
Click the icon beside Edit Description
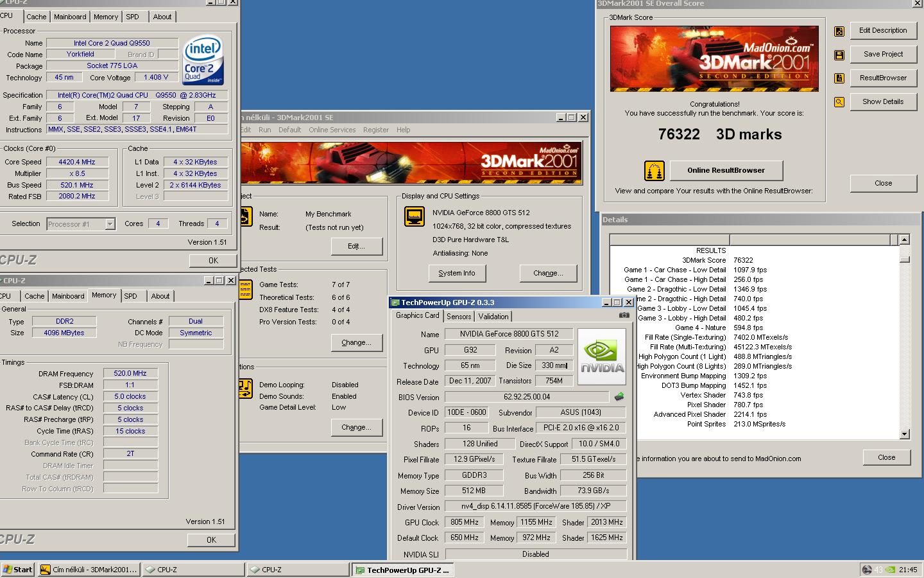[839, 31]
